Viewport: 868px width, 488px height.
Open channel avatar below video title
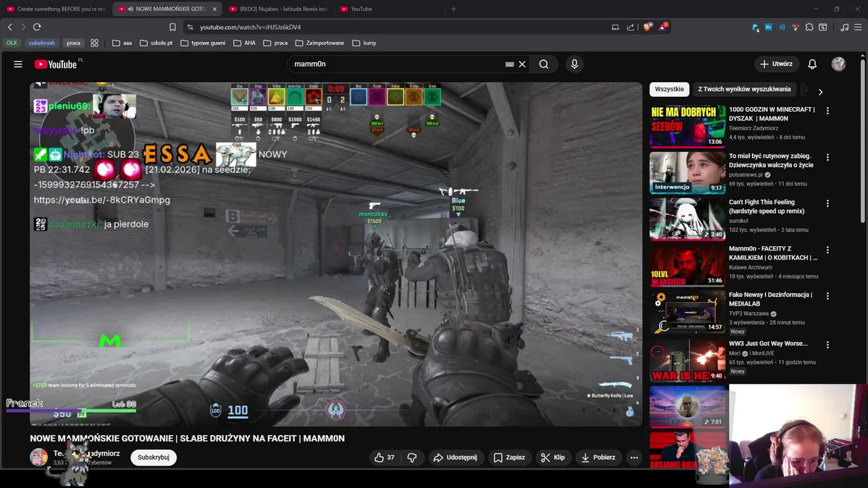point(39,457)
